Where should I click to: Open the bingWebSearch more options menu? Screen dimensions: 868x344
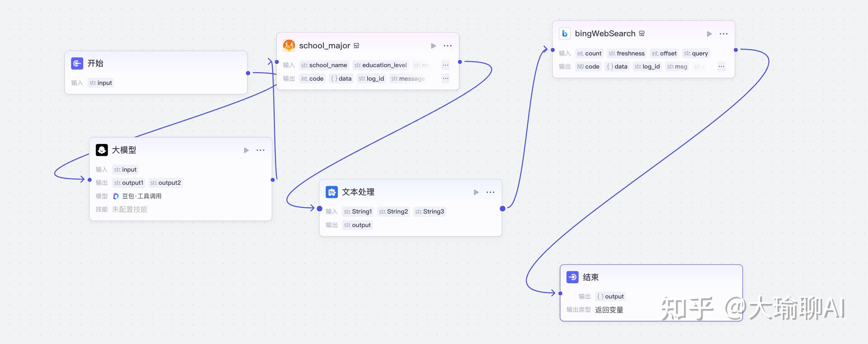[724, 33]
